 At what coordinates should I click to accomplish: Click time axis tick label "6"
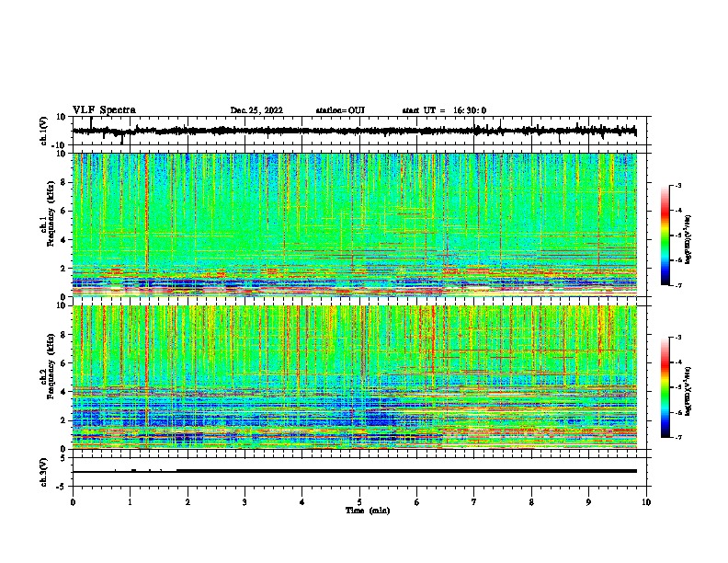click(x=417, y=502)
